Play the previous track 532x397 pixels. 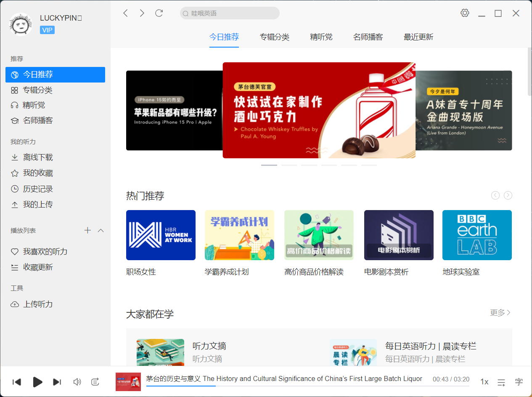[x=17, y=382]
